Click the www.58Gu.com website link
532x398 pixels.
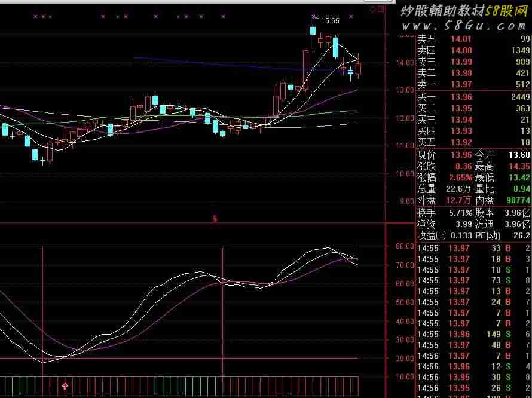[x=463, y=26]
